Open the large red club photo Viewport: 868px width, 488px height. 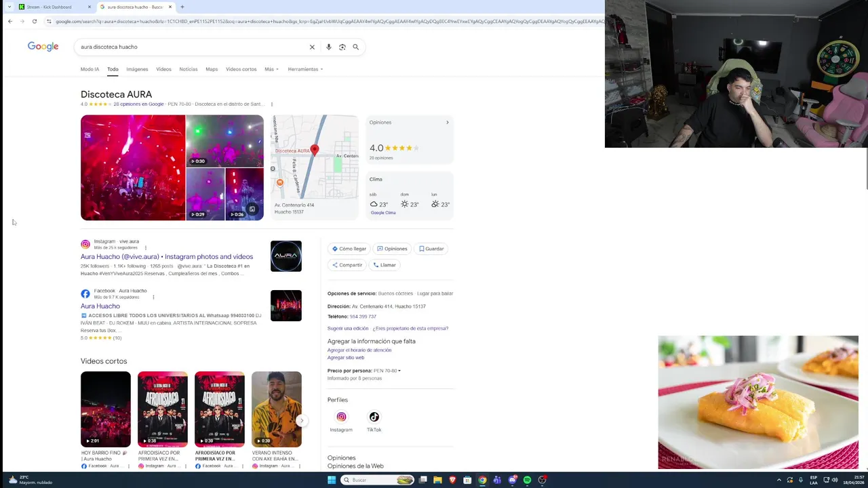point(133,167)
